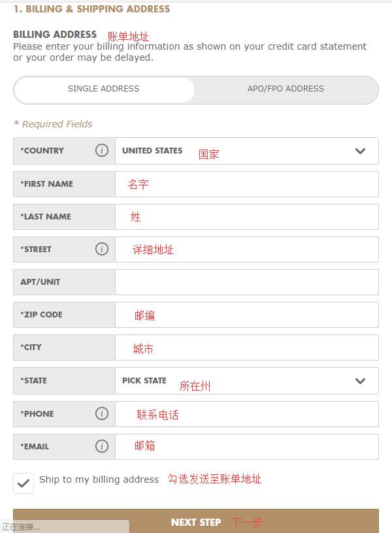Focus the ZIP CODE input box

point(247,315)
